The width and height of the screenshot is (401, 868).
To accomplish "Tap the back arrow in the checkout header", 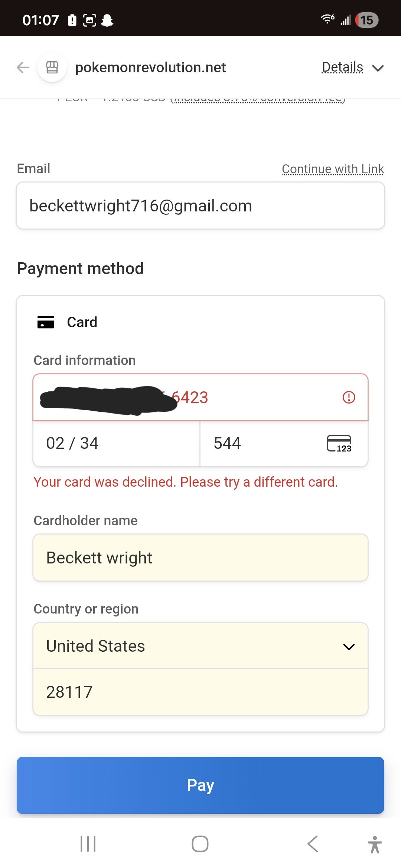I will click(23, 68).
